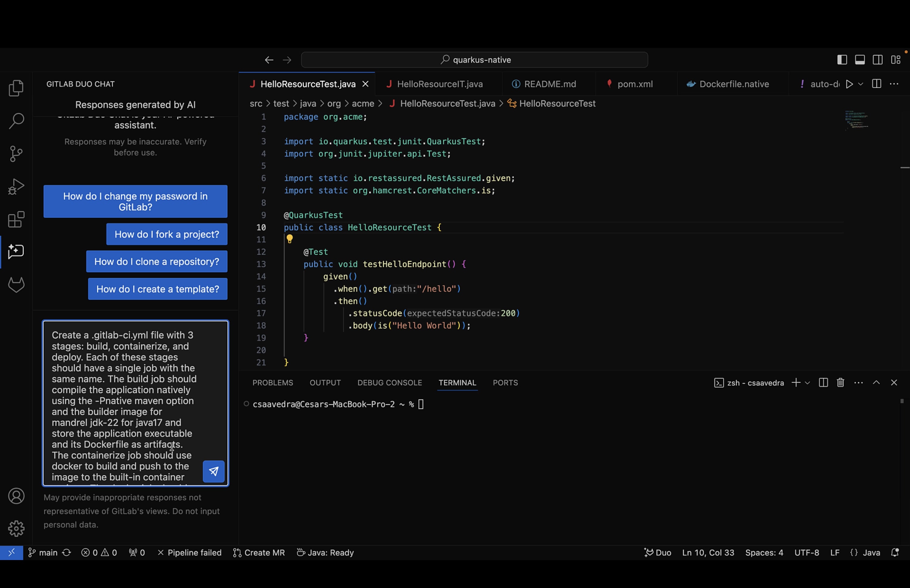Open the Explorer view in activity bar
This screenshot has width=910, height=588.
point(16,88)
